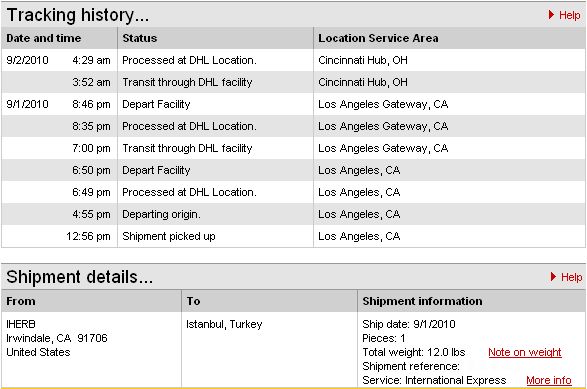Click the Shipment picked up status row
This screenshot has width=587, height=389.
pos(293,236)
